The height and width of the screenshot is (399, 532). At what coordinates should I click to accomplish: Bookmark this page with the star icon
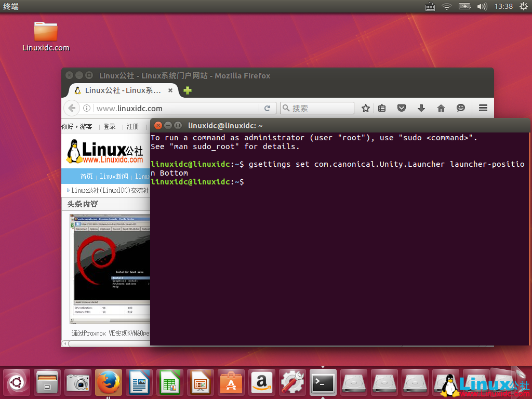pyautogui.click(x=365, y=108)
